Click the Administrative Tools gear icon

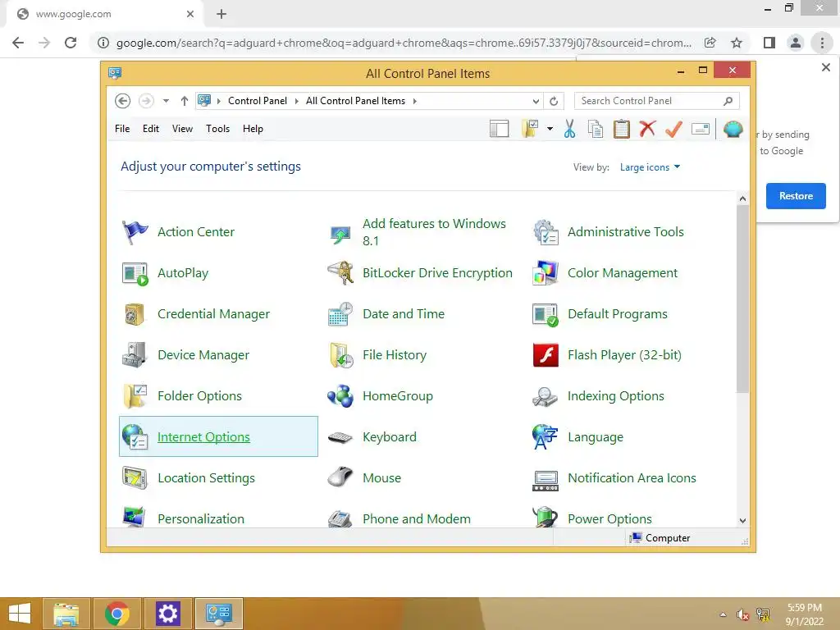(546, 232)
